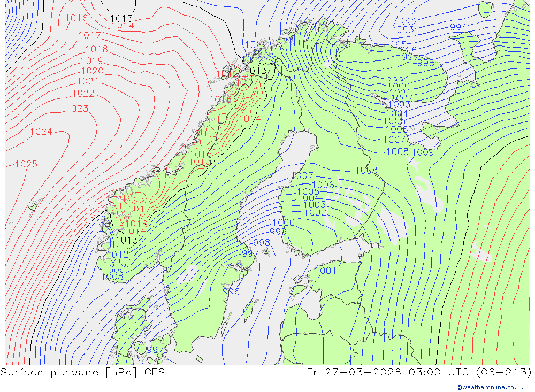Click the blue 1001 label over Estonia
Viewport: 535px width, 392px height.
coord(325,271)
